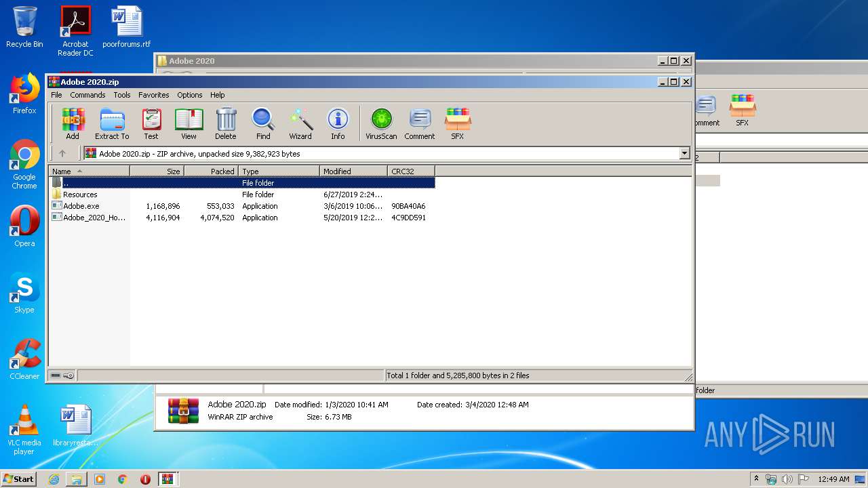Click Internet Explorer taskbar icon
This screenshot has width=868, height=488.
pos(54,479)
